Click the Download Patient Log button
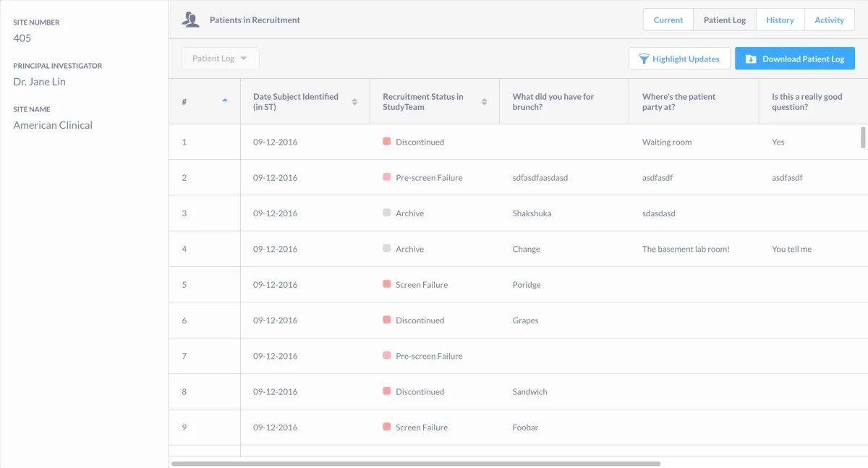 [x=794, y=58]
